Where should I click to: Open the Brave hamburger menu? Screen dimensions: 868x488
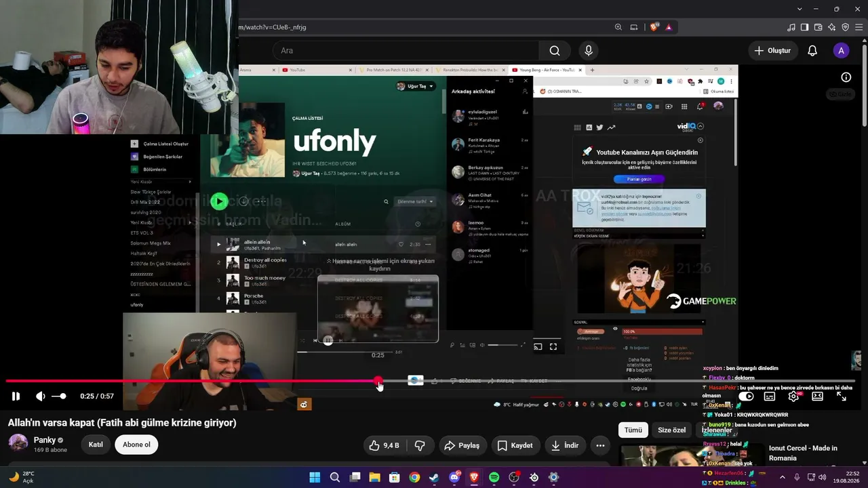tap(859, 27)
